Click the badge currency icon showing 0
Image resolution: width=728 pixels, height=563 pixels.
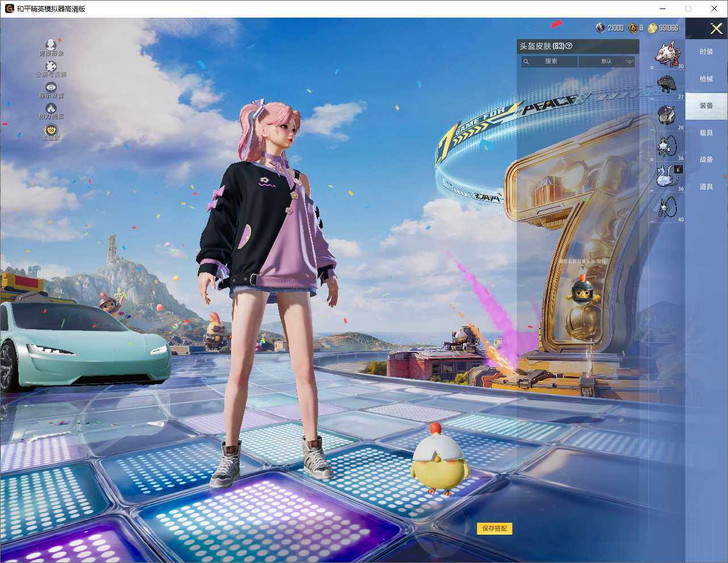coord(633,27)
